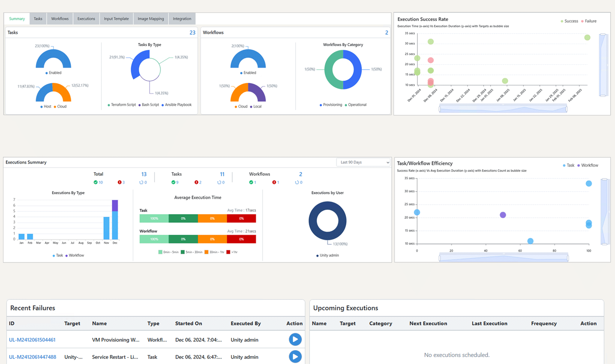Switch to the Executions tab
615x364 pixels.
[86, 19]
